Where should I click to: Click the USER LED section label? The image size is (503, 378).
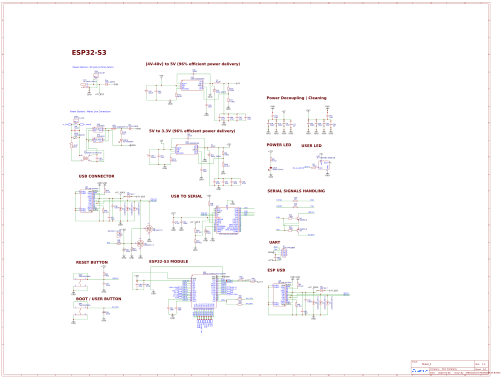pyautogui.click(x=311, y=146)
